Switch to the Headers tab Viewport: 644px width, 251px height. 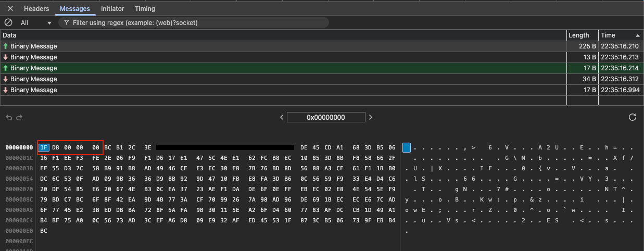[x=36, y=9]
